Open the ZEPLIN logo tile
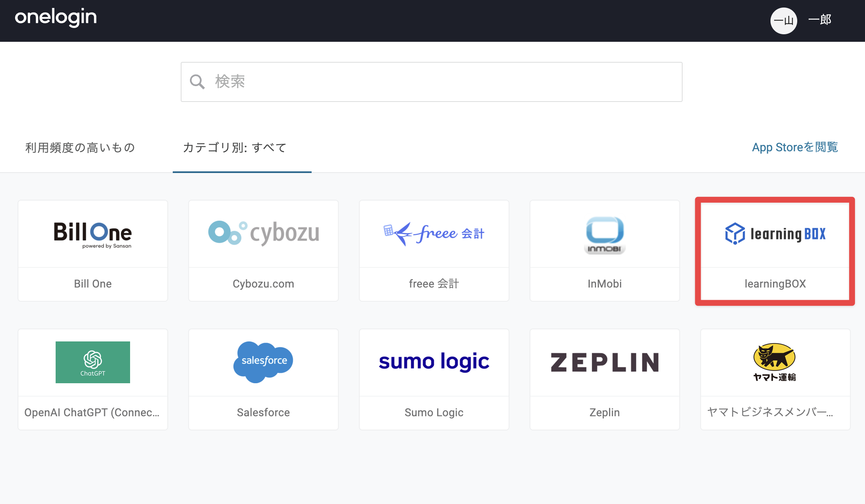 pos(605,362)
